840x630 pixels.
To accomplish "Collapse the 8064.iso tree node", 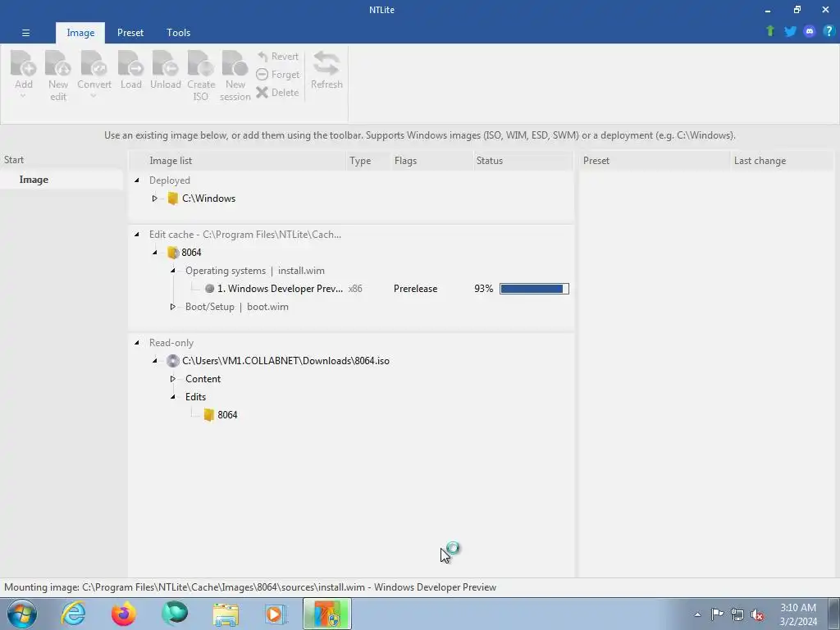I will [155, 361].
